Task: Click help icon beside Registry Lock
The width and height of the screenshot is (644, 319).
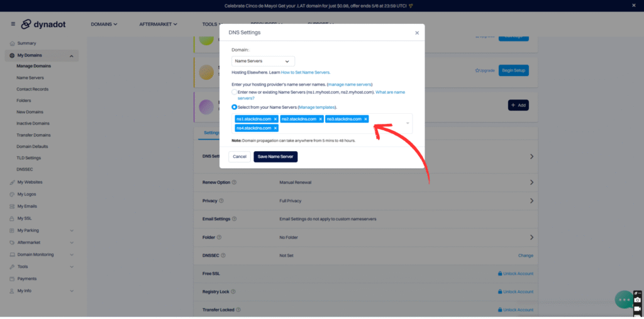Action: [x=233, y=291]
